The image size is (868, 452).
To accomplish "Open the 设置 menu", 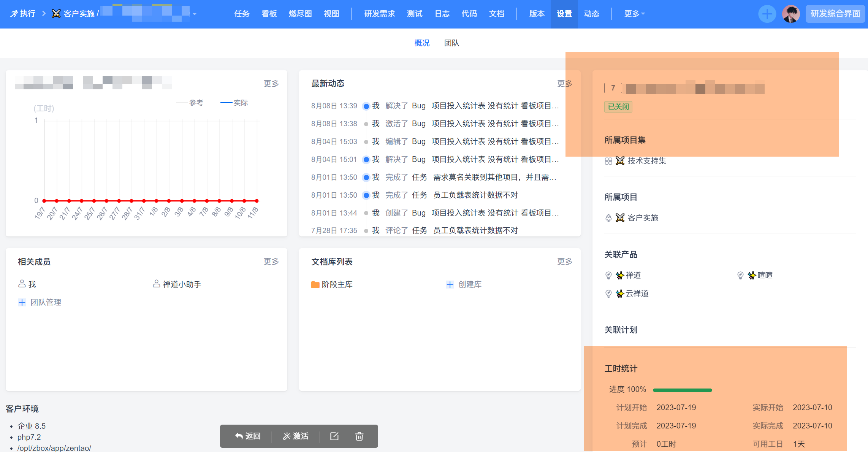I will pyautogui.click(x=564, y=14).
